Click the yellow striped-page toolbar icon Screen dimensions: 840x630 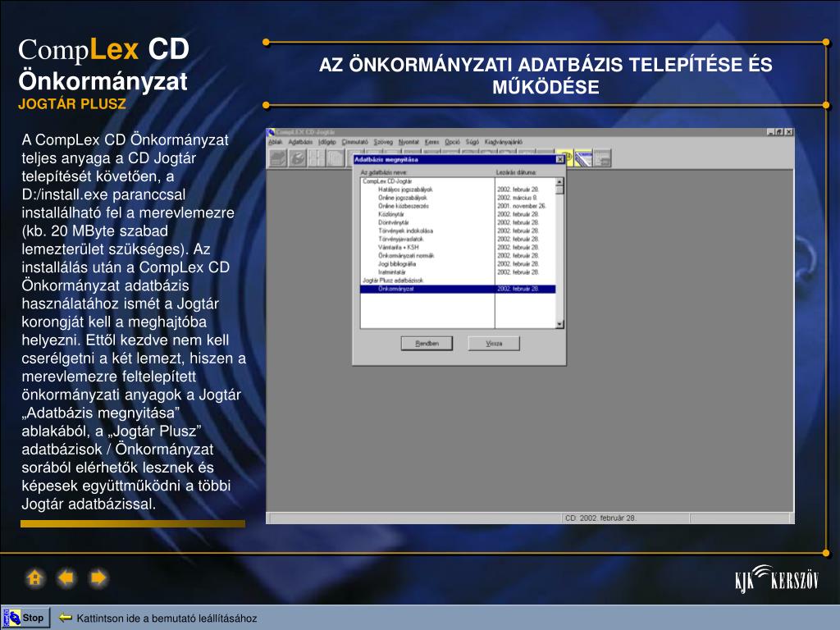(x=583, y=158)
